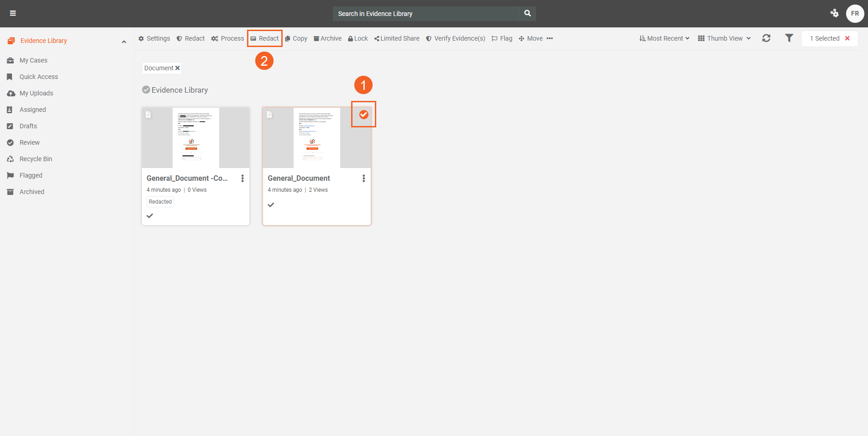868x436 pixels.
Task: Open the filter funnel icon
Action: point(789,38)
